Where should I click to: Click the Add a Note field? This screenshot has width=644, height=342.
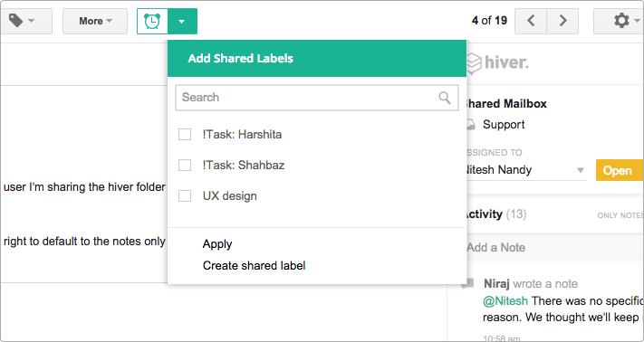pos(554,247)
